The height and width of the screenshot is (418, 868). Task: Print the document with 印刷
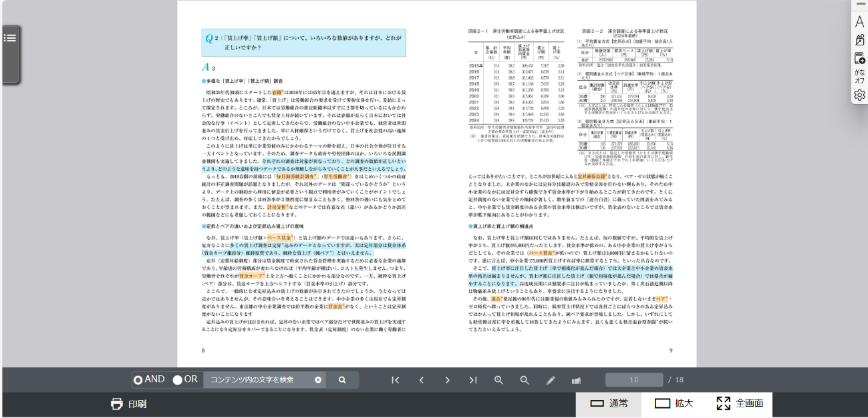pyautogui.click(x=128, y=404)
